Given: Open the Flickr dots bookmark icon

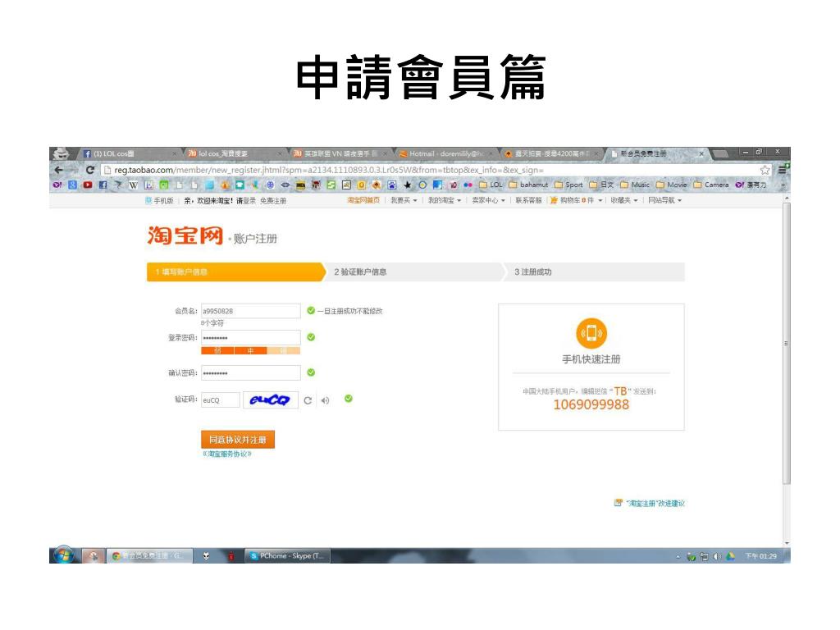Looking at the screenshot, I should click(x=468, y=185).
